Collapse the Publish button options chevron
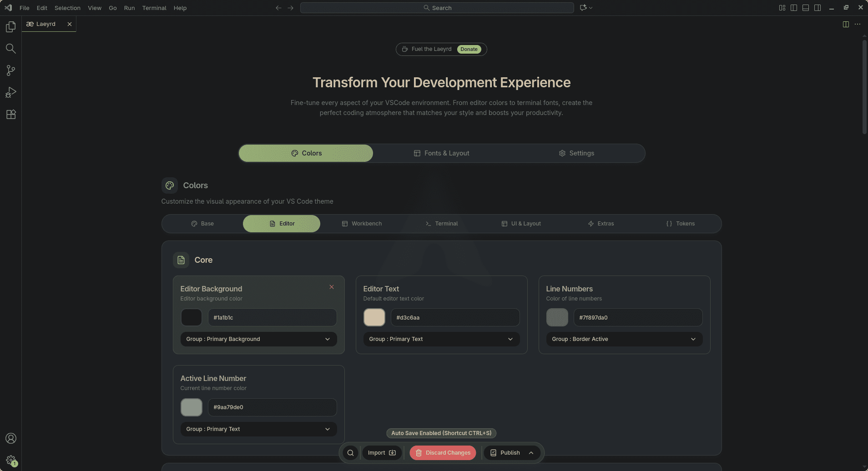Image resolution: width=868 pixels, height=471 pixels. [x=531, y=452]
